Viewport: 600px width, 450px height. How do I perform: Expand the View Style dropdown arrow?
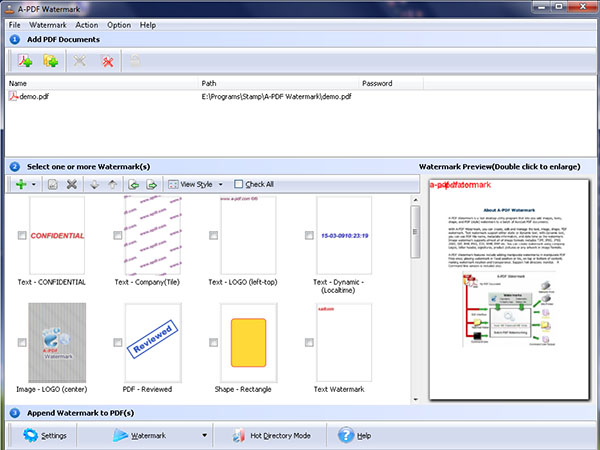click(220, 184)
